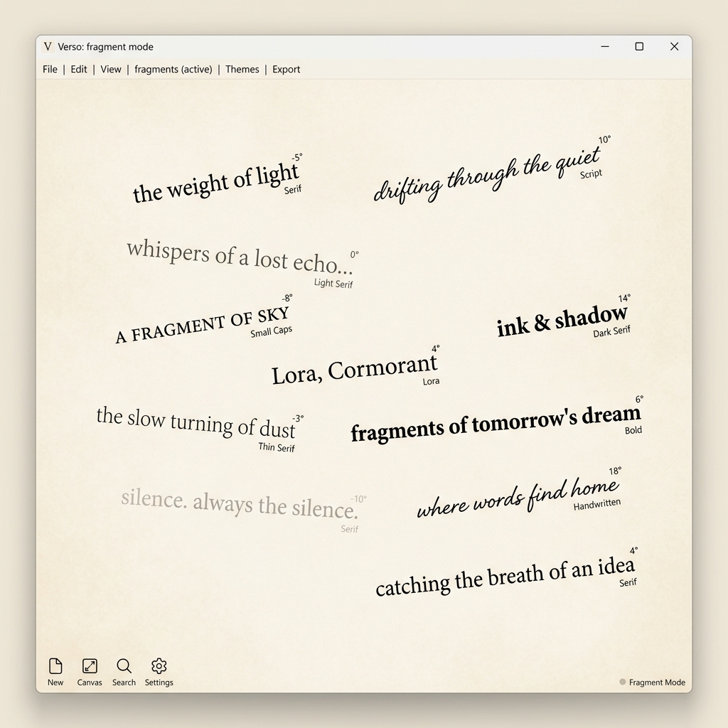The image size is (728, 728).
Task: Click the Small Caps font label
Action: pos(271,331)
